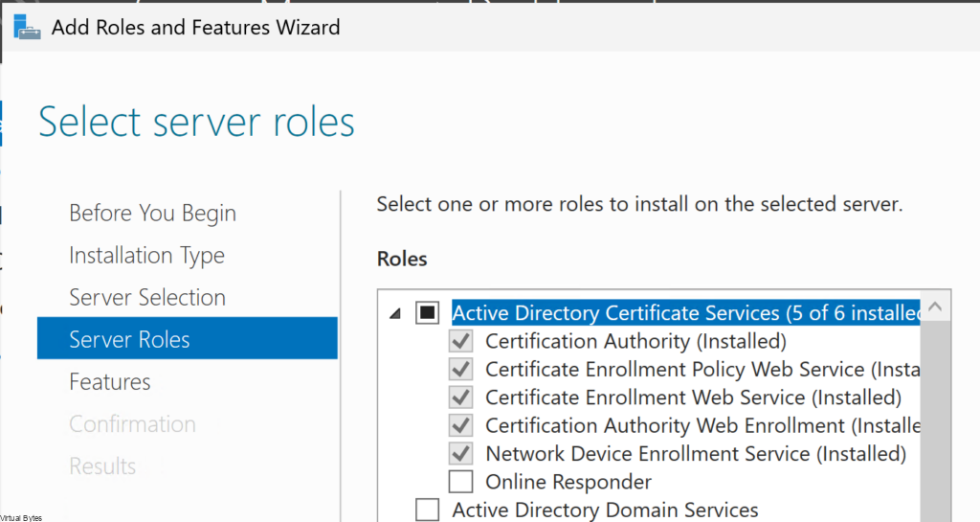980x522 pixels.
Task: Click the Certification Authority (Installed) label
Action: [635, 341]
